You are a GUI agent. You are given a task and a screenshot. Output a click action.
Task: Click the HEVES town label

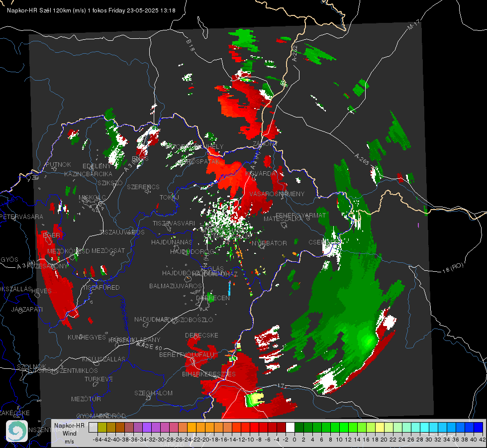(x=42, y=291)
